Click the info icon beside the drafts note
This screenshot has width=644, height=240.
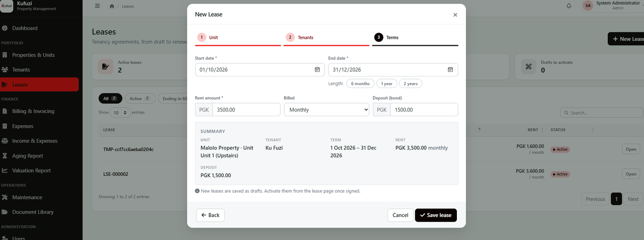tap(197, 191)
